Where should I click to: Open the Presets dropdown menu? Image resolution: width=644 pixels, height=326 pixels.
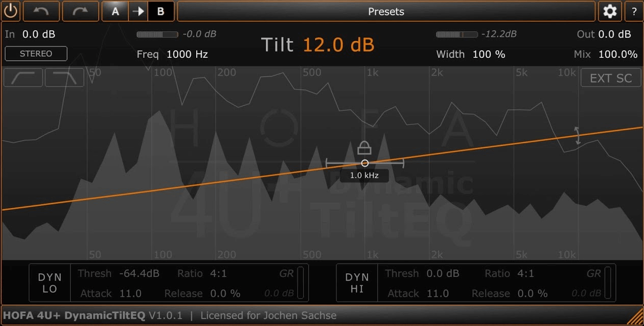coord(386,11)
